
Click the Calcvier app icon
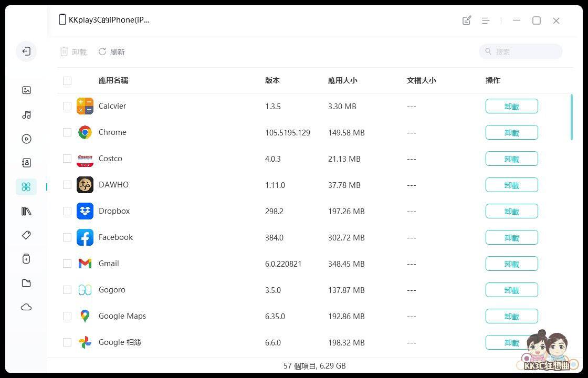point(85,106)
